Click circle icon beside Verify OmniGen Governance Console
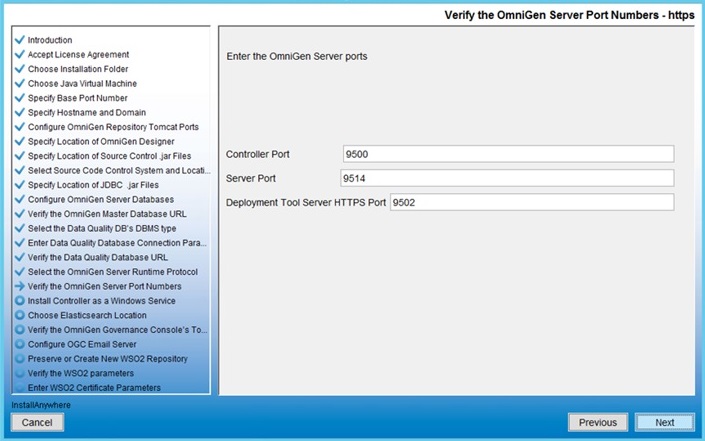Image resolution: width=705 pixels, height=441 pixels. pyautogui.click(x=20, y=329)
